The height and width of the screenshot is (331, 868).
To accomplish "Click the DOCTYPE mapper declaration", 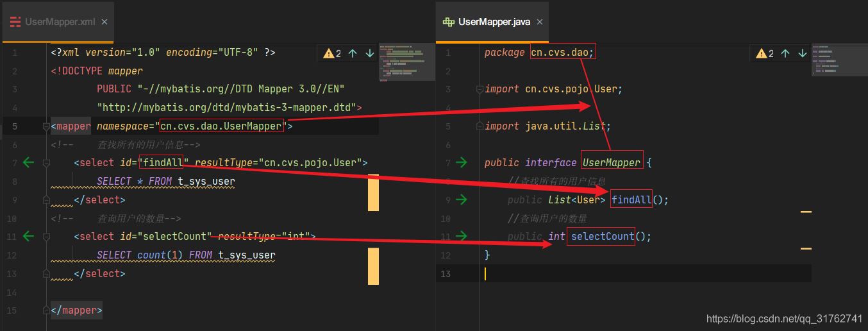I will tap(97, 71).
